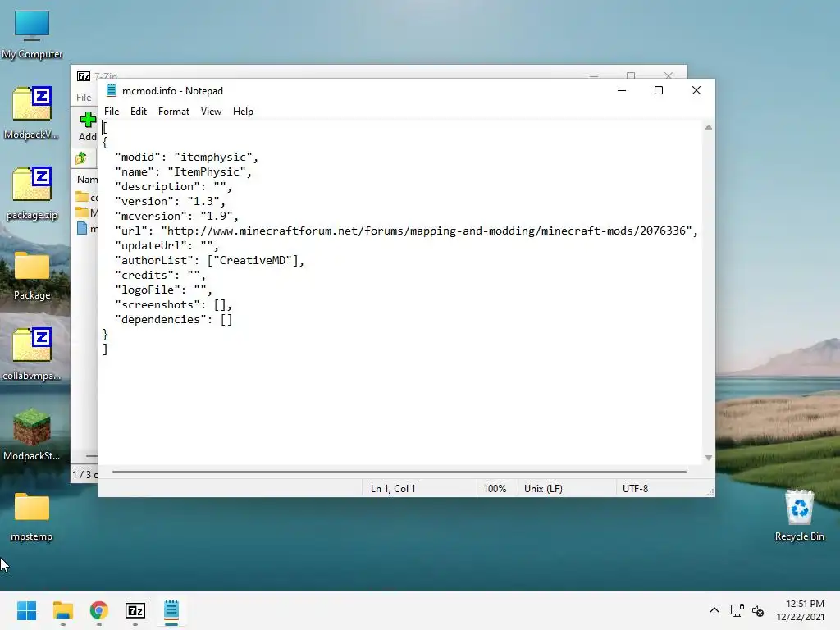Click the "updateUrl" line
Screen dimensions: 840x630
(x=167, y=245)
